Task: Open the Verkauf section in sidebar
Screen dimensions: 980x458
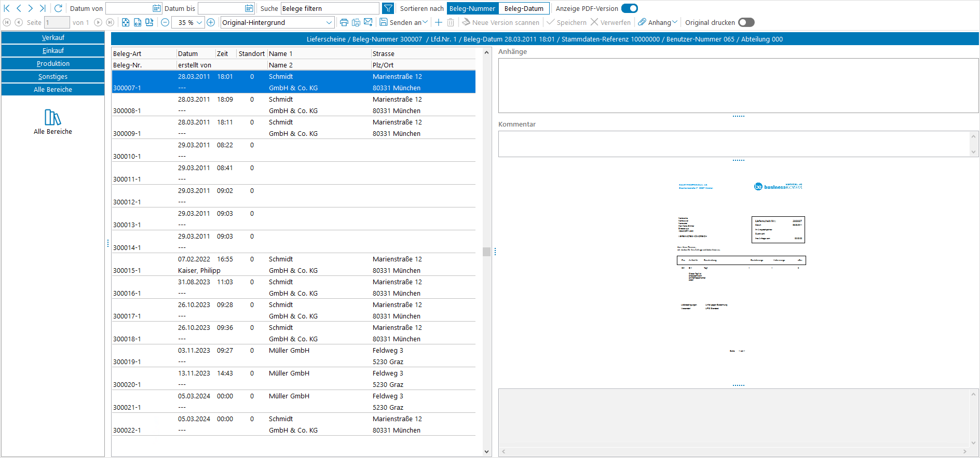Action: 53,38
